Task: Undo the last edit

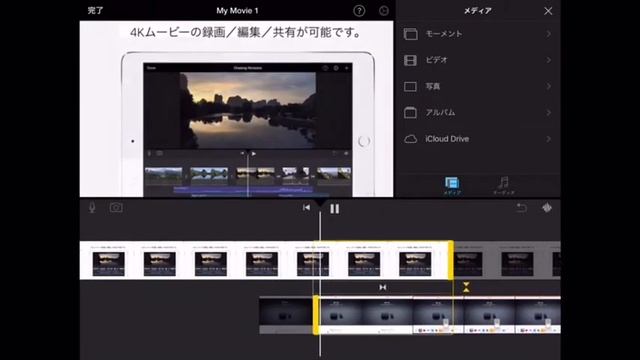Action: coord(521,208)
